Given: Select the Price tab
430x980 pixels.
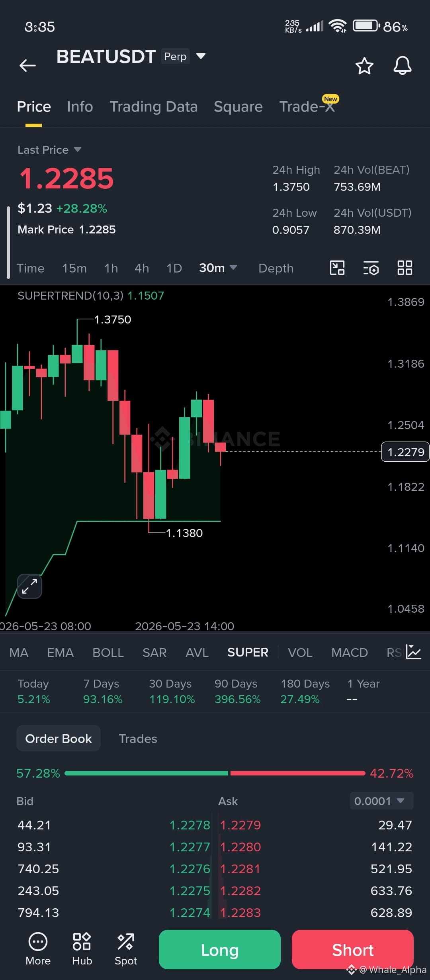Looking at the screenshot, I should 34,107.
